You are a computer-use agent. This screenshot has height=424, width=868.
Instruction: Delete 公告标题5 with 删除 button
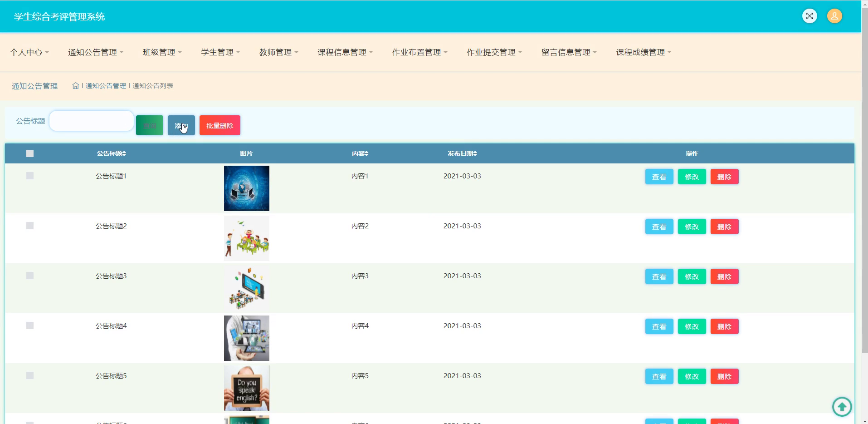[x=725, y=376]
